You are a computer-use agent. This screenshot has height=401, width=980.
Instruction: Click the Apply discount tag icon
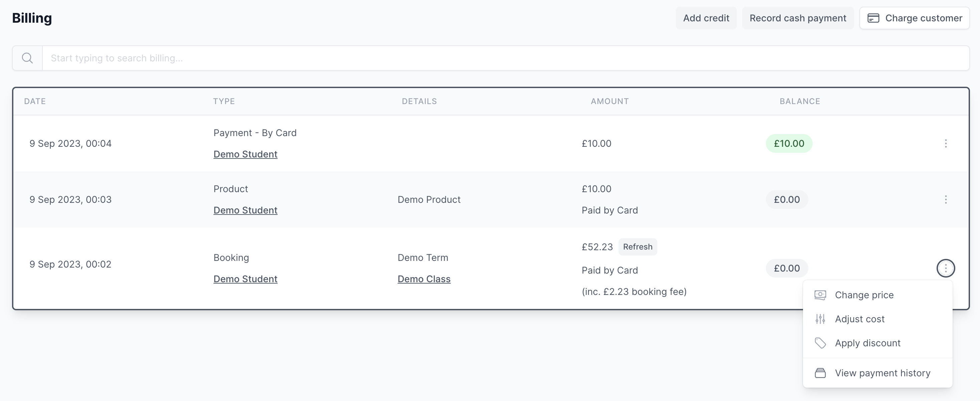tap(820, 343)
